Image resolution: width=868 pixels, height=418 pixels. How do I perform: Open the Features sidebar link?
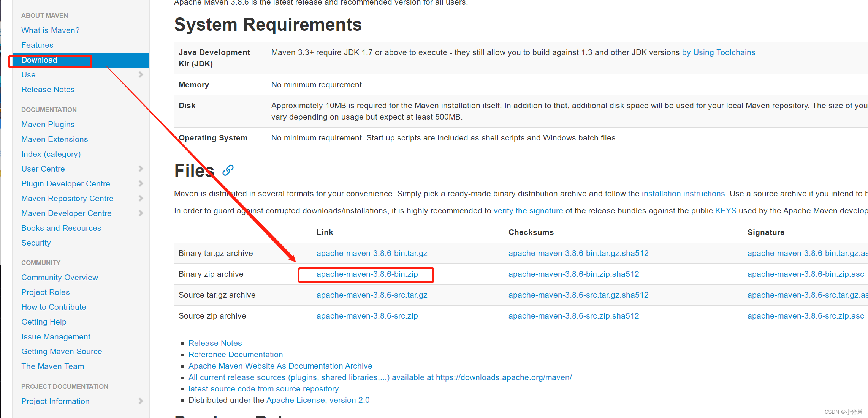37,45
